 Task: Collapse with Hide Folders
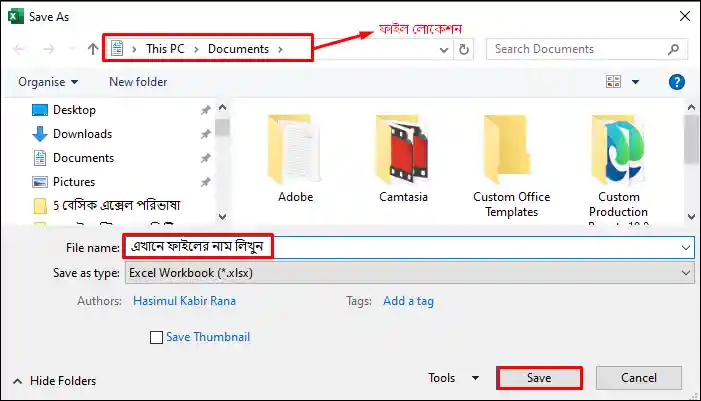[54, 381]
